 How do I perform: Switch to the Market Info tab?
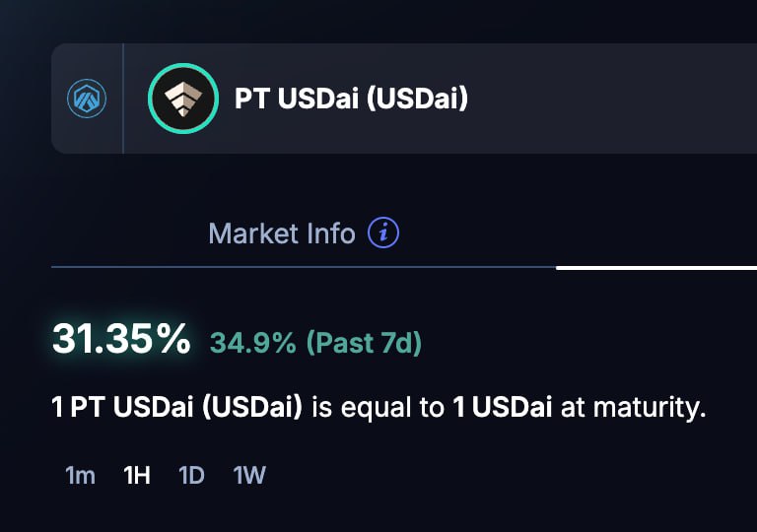click(282, 233)
